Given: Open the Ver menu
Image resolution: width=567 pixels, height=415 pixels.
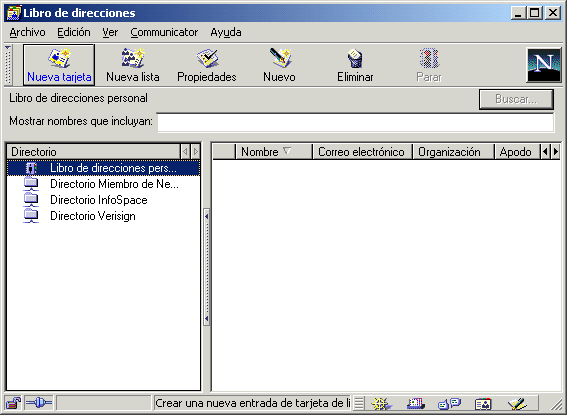Looking at the screenshot, I should coord(110,32).
